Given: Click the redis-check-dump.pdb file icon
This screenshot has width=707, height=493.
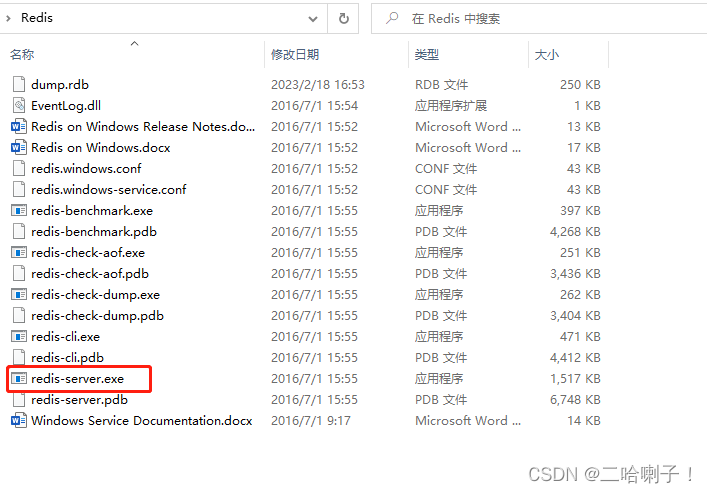Looking at the screenshot, I should 18,315.
